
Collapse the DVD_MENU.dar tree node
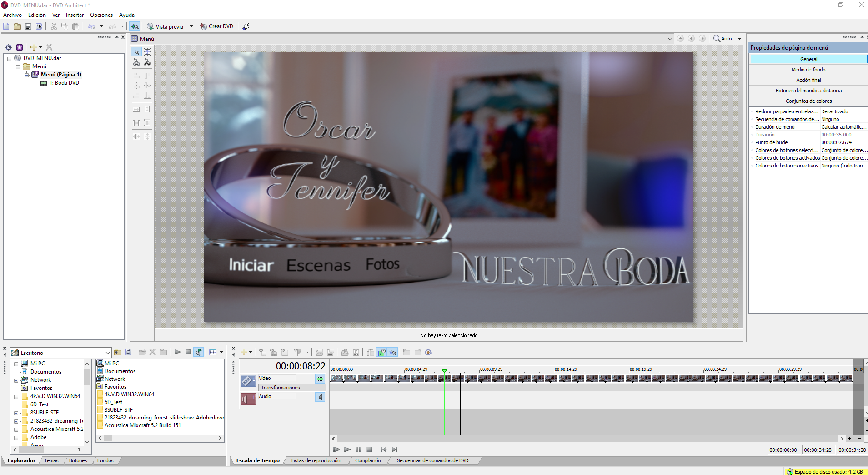9,59
